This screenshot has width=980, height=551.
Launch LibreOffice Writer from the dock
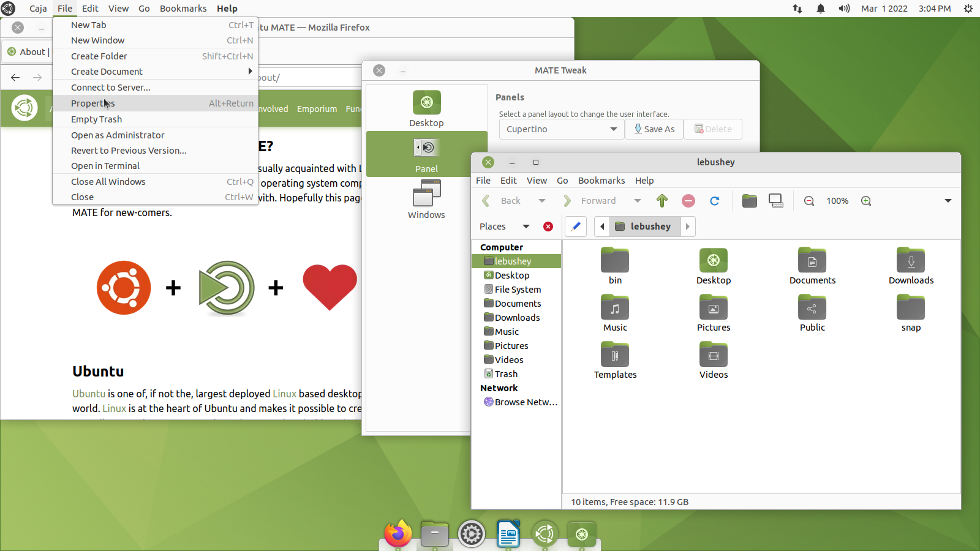coord(508,534)
